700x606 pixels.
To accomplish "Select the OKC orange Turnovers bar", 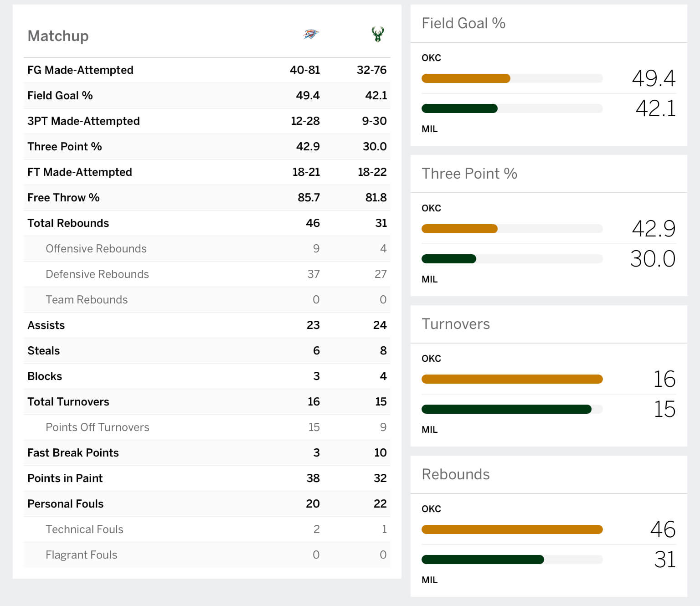I will pos(512,379).
